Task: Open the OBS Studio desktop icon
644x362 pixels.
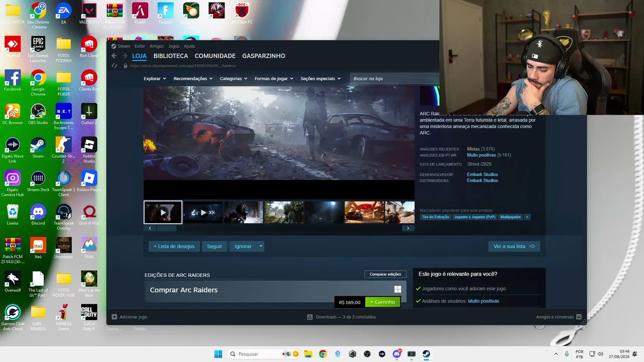Action: click(38, 114)
